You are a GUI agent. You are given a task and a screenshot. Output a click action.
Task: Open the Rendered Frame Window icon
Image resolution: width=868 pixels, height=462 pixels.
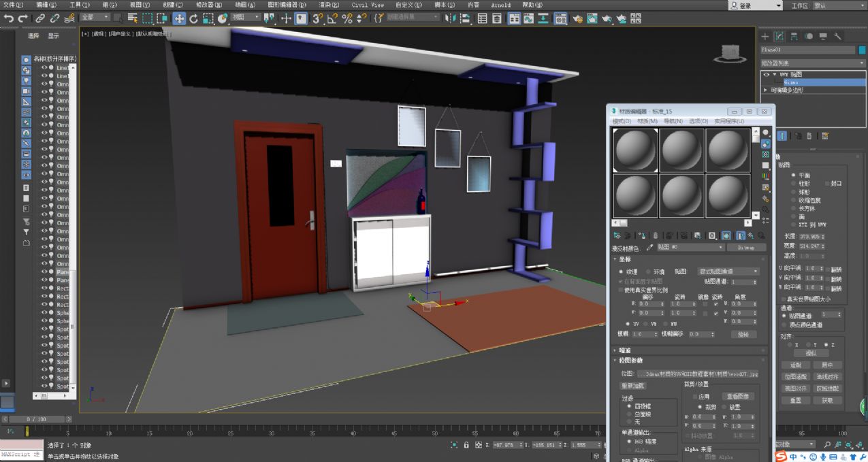click(x=592, y=18)
